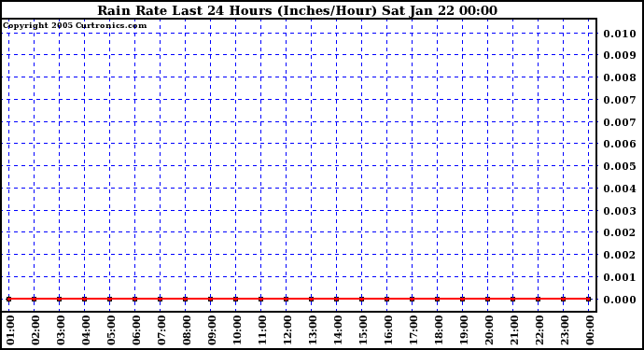Select the 08:00 x-axis time label

[x=187, y=330]
